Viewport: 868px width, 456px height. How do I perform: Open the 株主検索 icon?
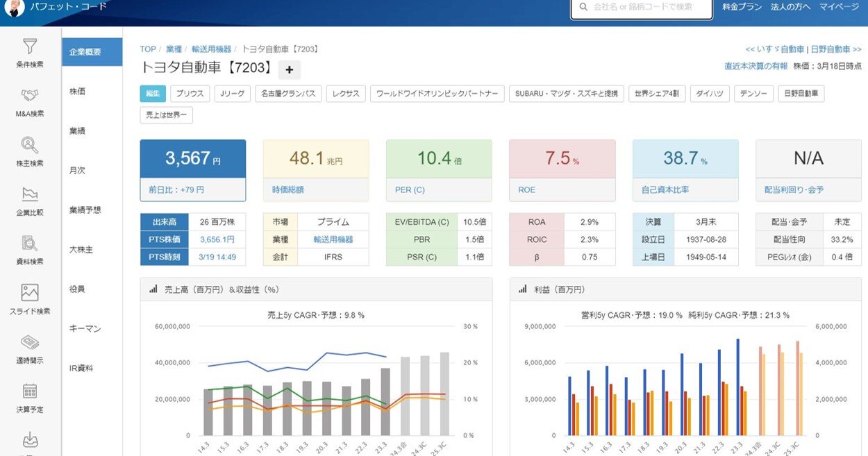tap(30, 144)
